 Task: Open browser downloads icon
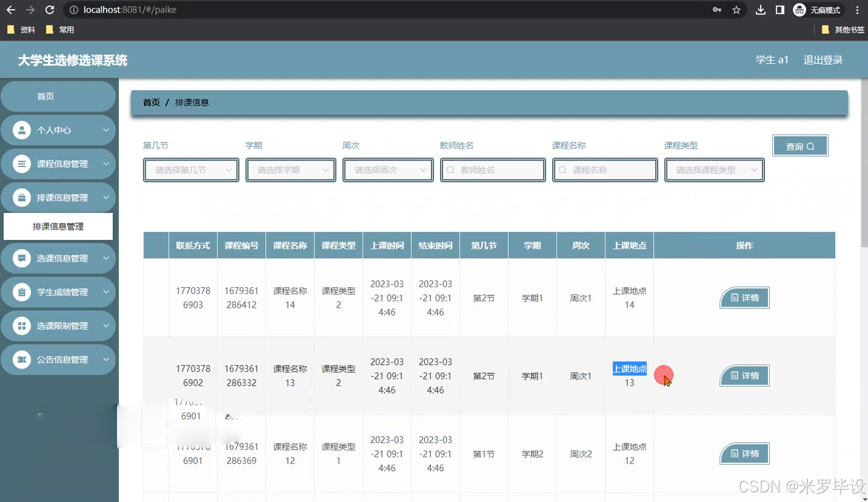click(x=761, y=10)
